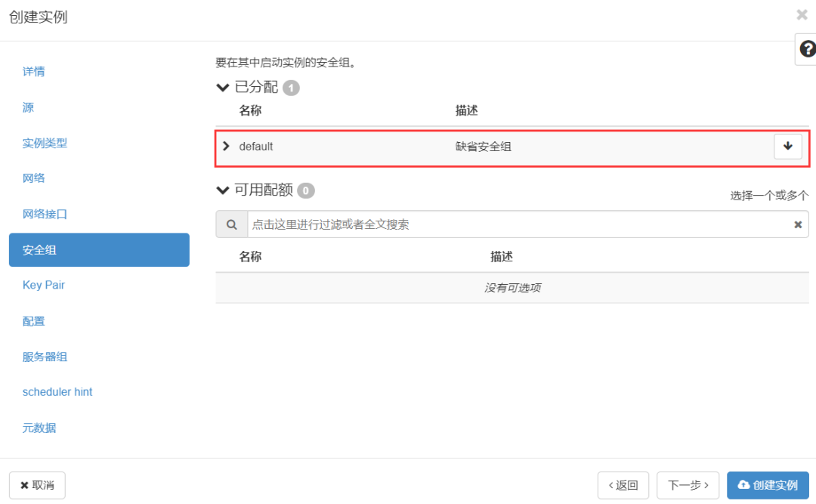Open the Key Pair step

click(44, 285)
